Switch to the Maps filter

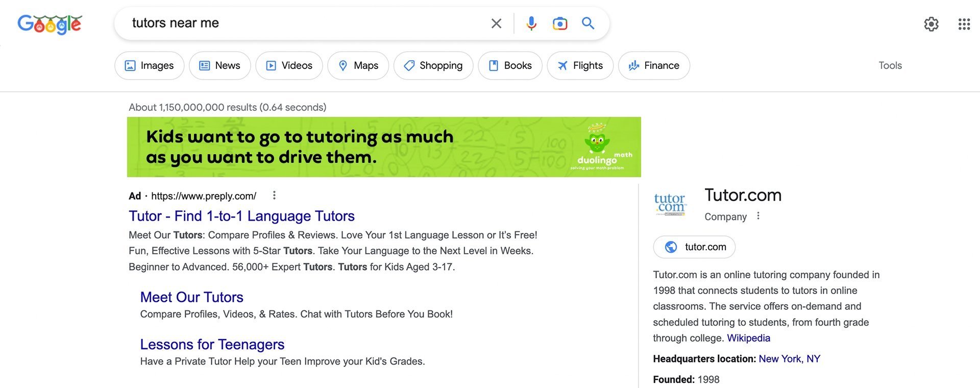coord(358,65)
